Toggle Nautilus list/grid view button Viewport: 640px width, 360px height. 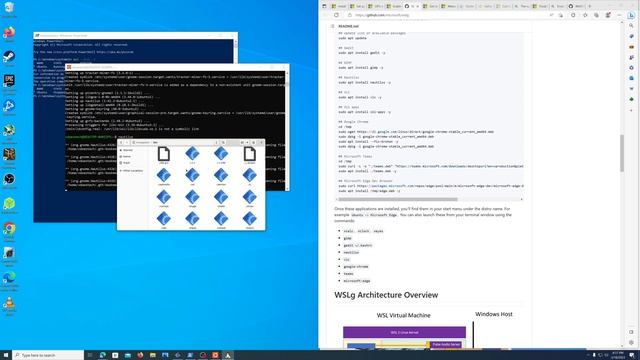242,142
